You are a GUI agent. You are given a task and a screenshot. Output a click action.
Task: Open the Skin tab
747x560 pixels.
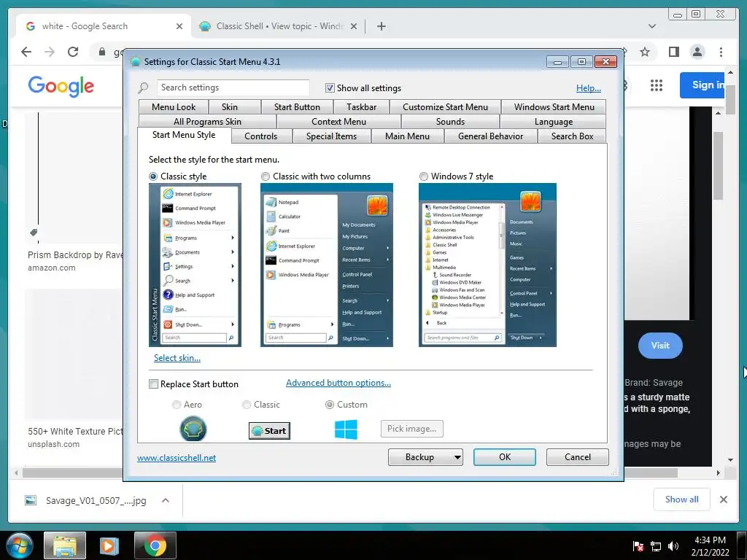pyautogui.click(x=230, y=107)
